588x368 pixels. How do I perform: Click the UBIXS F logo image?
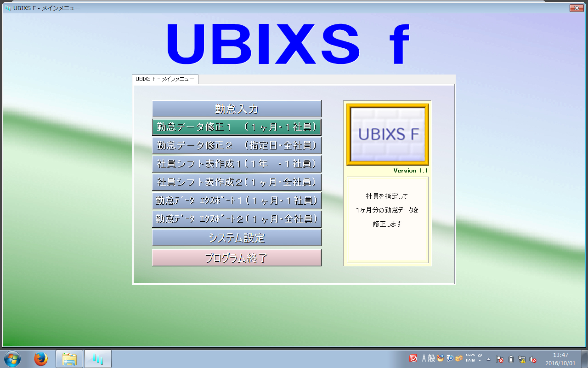[387, 134]
